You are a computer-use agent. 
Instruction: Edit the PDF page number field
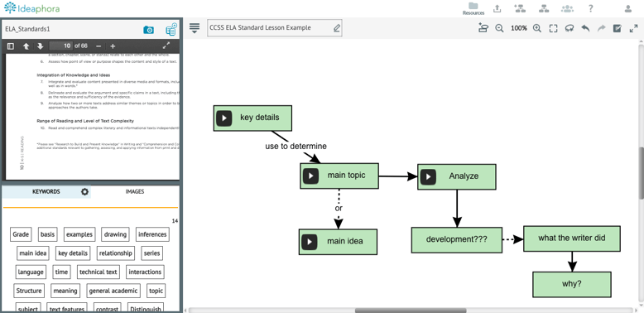coord(60,46)
